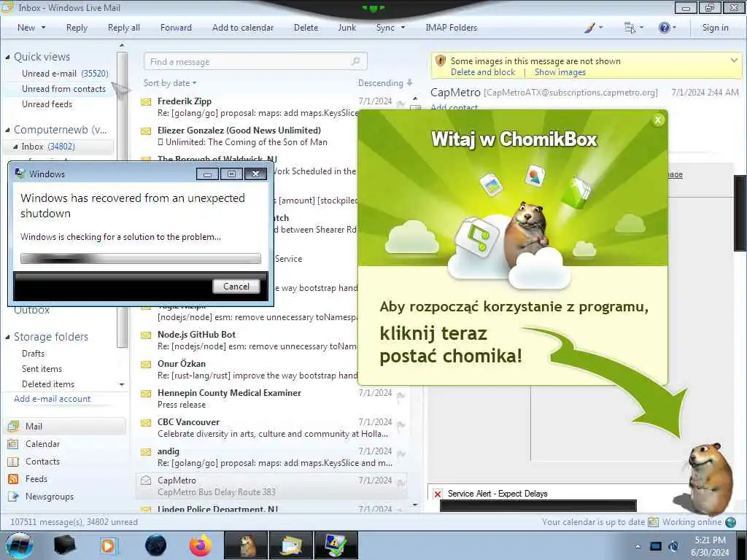Click the envelope icon beside Frederik Zipp
Image resolution: width=747 pixels, height=560 pixels.
146,102
